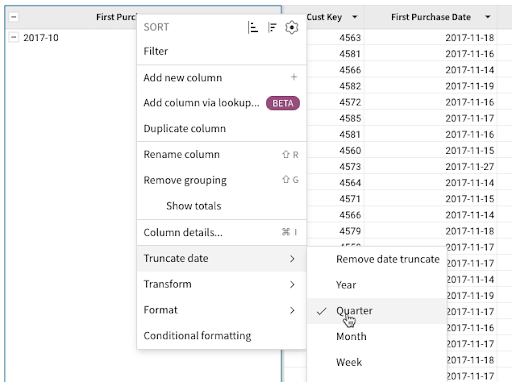Click the BETA badge
The height and width of the screenshot is (382, 512).
(283, 103)
